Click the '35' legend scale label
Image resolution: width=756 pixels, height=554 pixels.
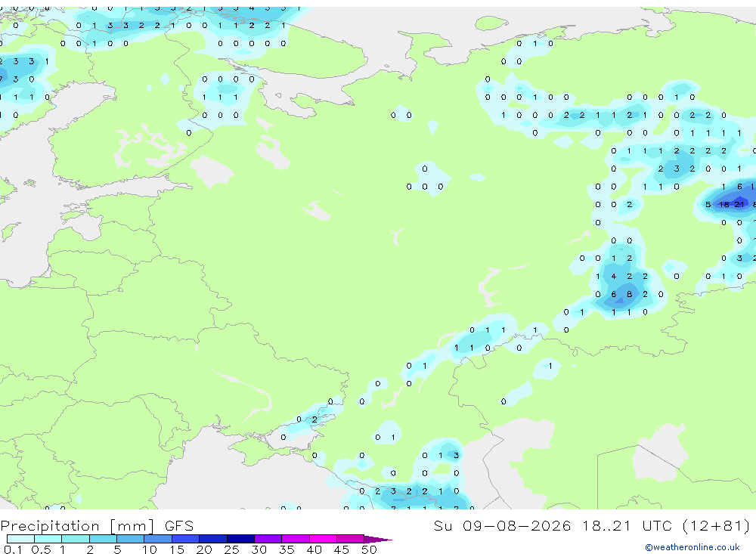point(287,549)
